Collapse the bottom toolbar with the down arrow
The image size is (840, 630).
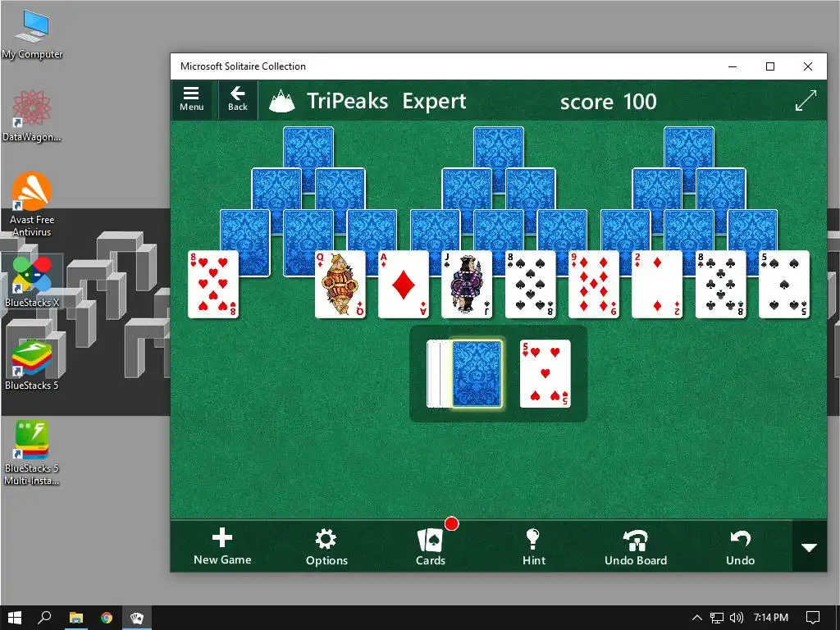tap(809, 547)
